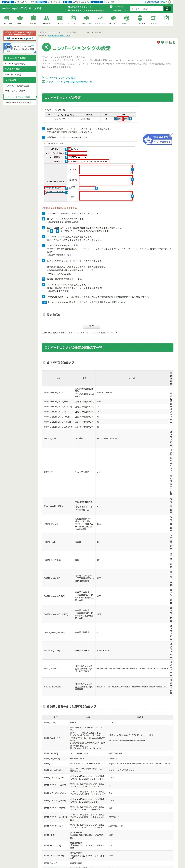The height and width of the screenshot is (868, 185).
Task: Close the chatbot help bubble
Action: (171, 135)
